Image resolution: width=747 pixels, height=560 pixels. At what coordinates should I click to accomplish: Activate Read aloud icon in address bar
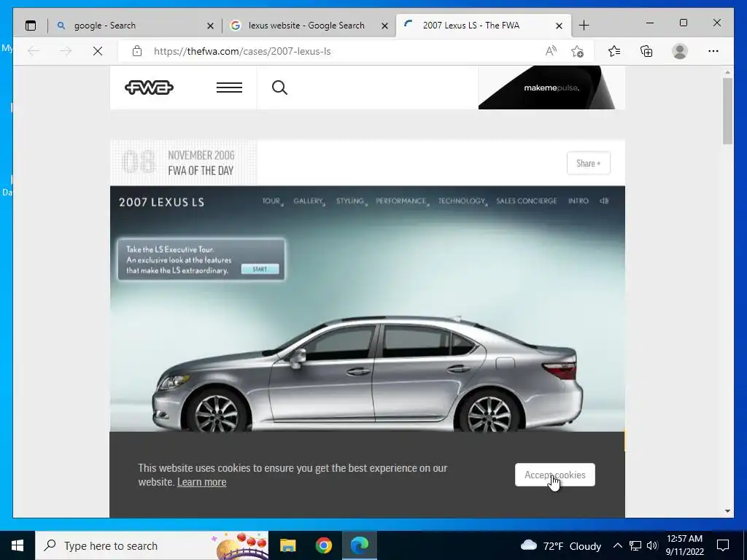[551, 51]
